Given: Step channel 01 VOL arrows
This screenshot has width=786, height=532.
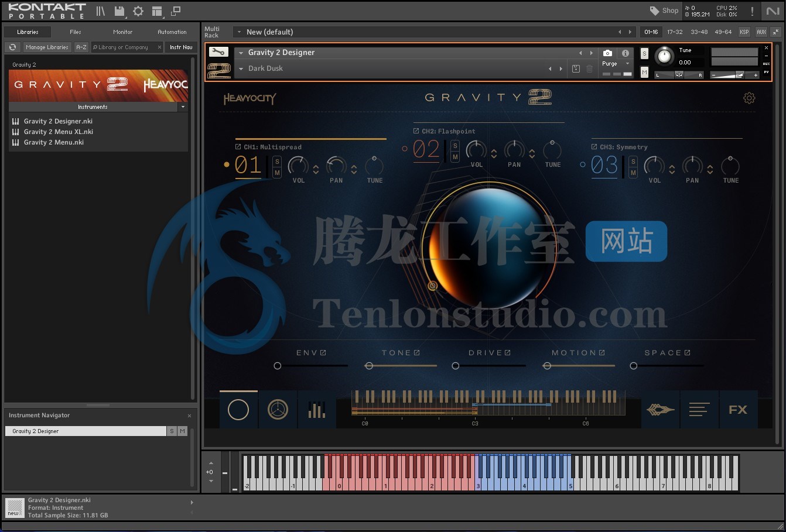Looking at the screenshot, I should point(316,170).
